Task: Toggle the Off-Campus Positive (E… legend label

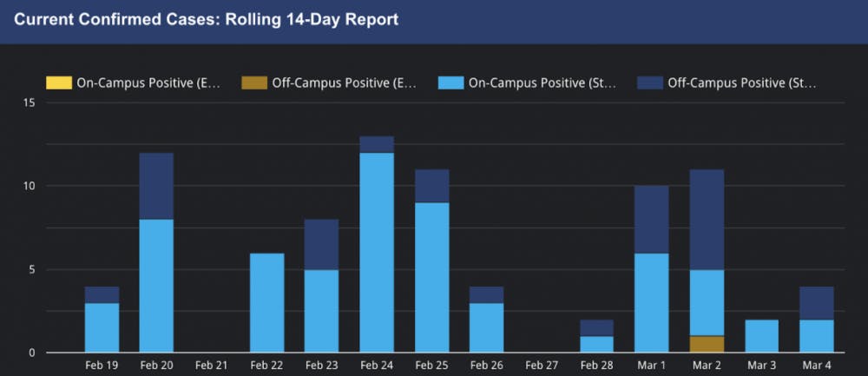Action: pos(345,83)
